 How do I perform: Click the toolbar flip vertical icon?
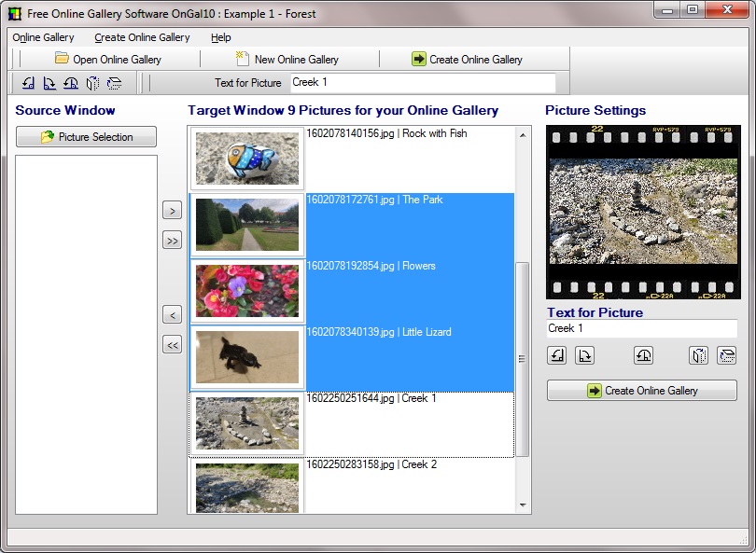click(114, 83)
